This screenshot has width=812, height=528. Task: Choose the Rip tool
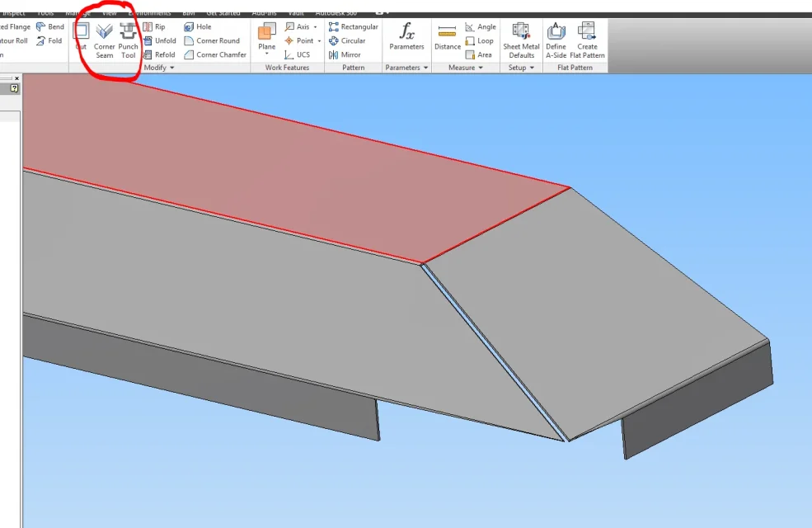tap(154, 26)
